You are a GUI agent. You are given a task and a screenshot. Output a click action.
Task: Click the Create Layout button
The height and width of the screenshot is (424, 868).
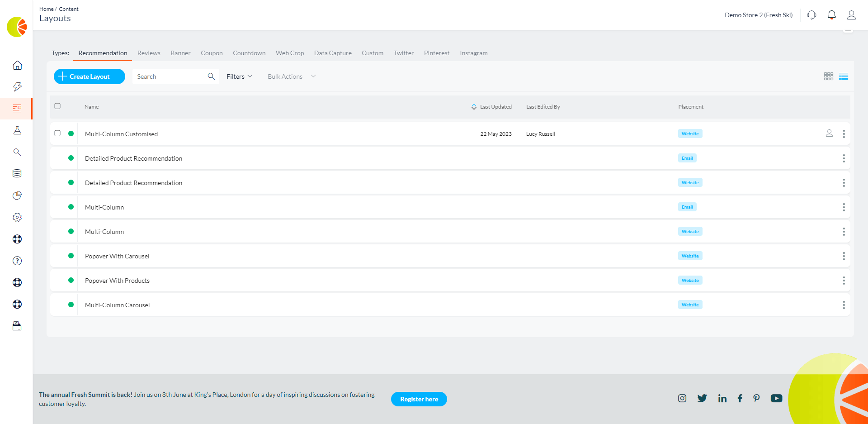coord(90,76)
